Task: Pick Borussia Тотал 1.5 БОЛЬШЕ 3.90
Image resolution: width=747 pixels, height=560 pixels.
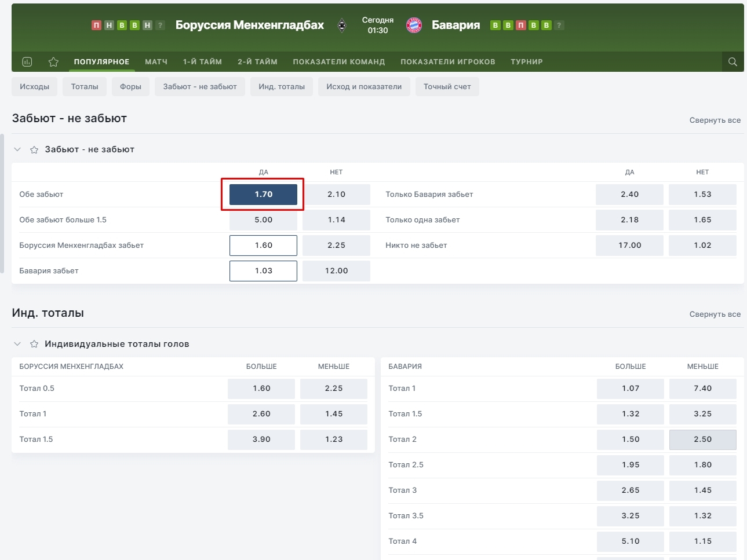Action: [261, 440]
